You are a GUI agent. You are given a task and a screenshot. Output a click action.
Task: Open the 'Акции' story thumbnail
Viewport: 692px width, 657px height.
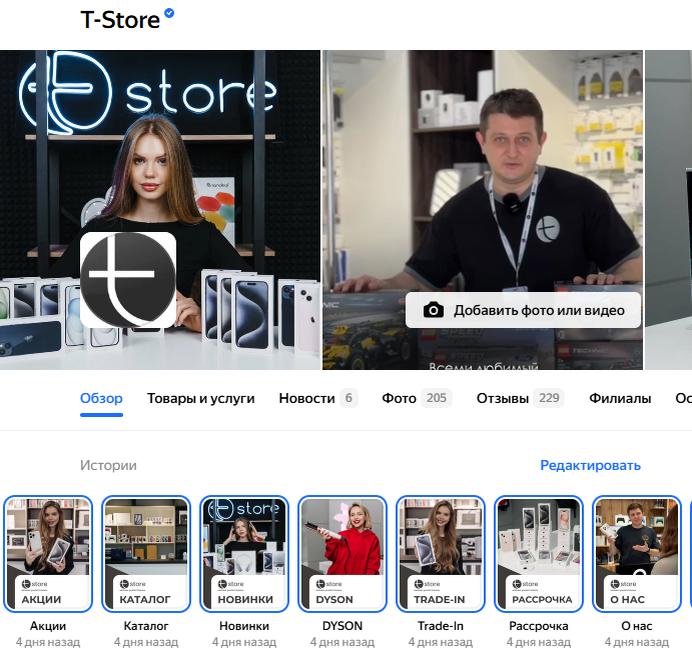(x=48, y=554)
